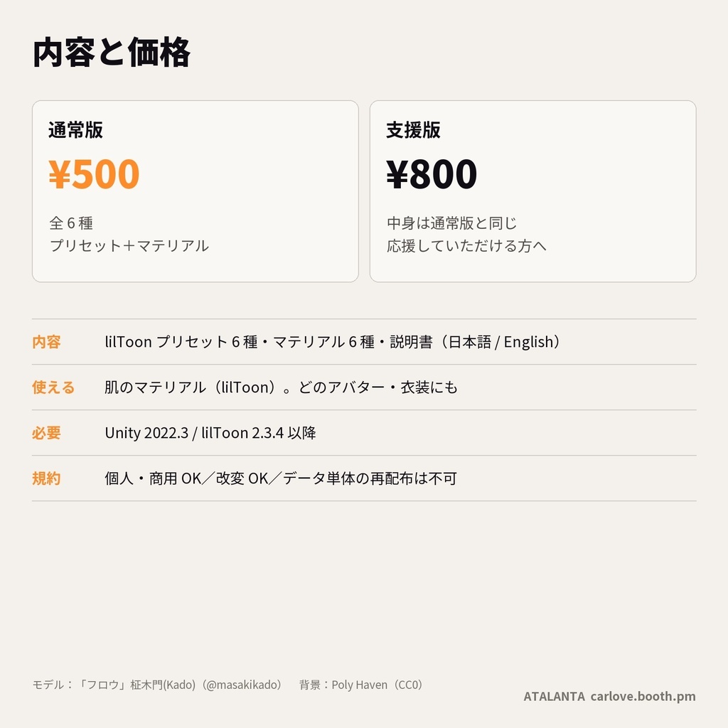
Task: Open the carlove.booth.pm link
Action: pos(643,697)
